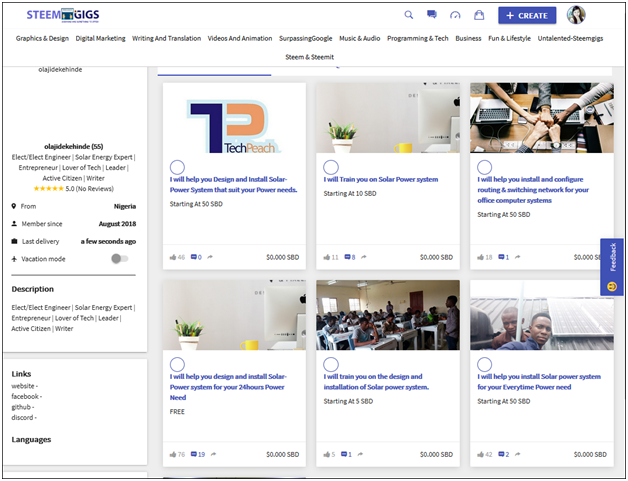This screenshot has width=628, height=481.
Task: Open Steem & Steemit category
Action: tap(309, 57)
